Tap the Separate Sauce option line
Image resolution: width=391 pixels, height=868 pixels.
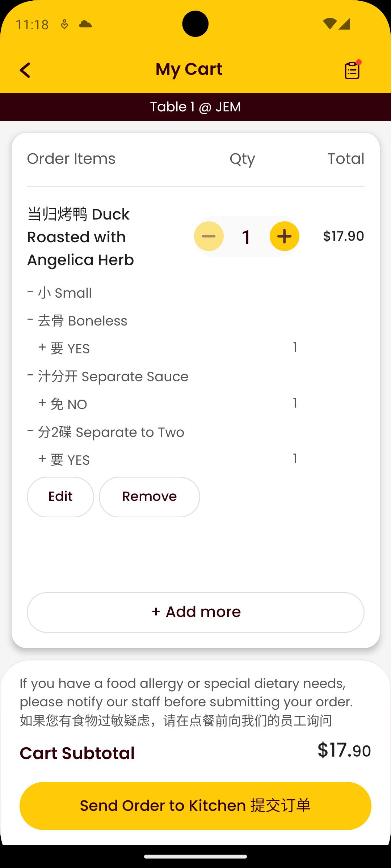click(x=108, y=376)
